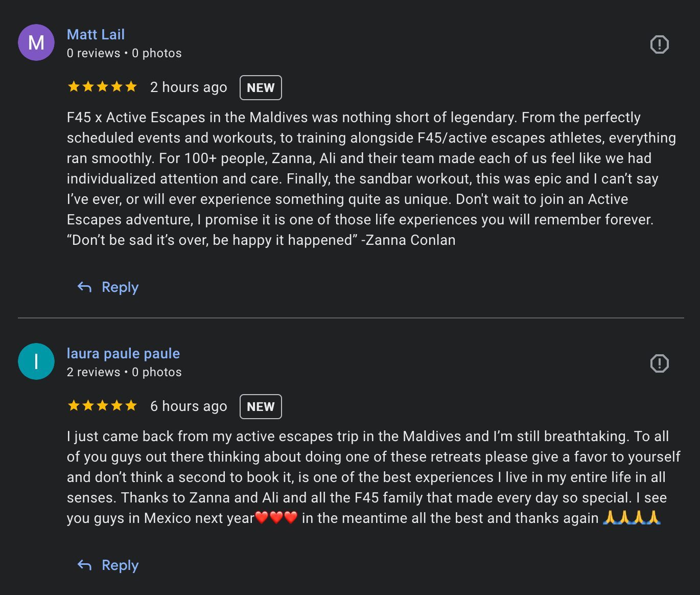Click the red heart emojis in laura's review
This screenshot has width=700, height=595.
pos(276,518)
